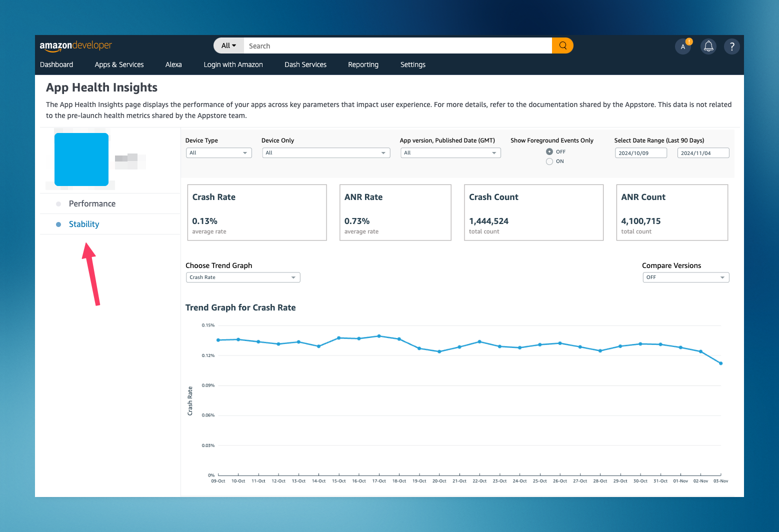The height and width of the screenshot is (532, 779).
Task: Select the blue app icon thumbnail
Action: (81, 159)
